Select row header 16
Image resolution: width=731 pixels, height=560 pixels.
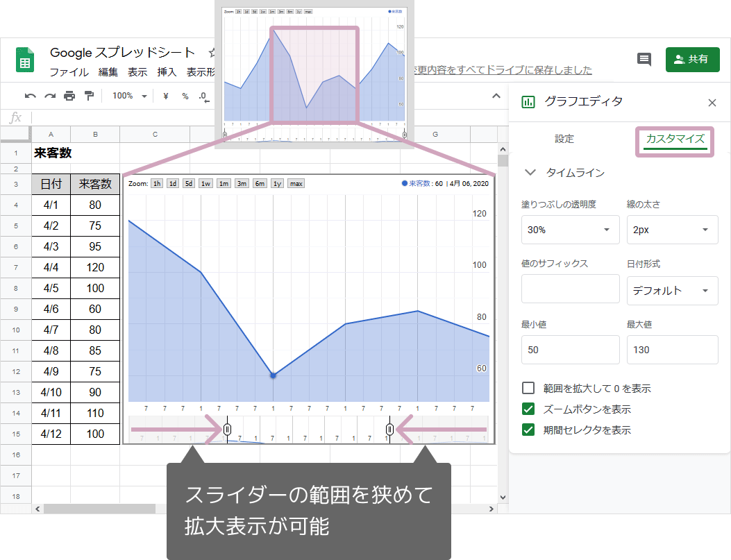pos(16,455)
